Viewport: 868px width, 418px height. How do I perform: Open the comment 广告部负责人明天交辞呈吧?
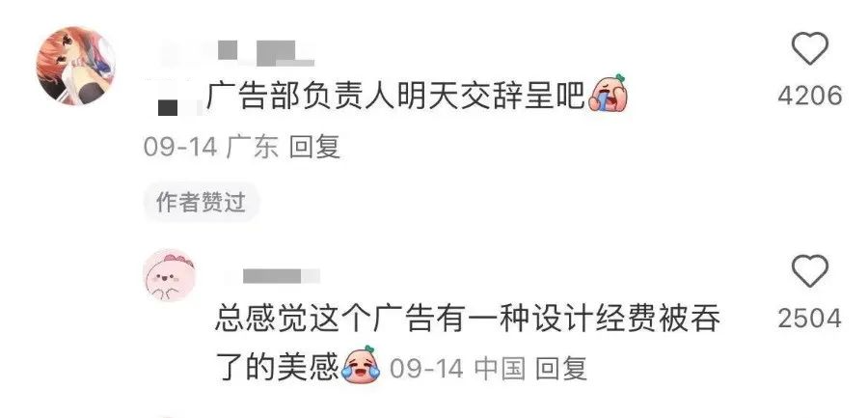[x=395, y=96]
